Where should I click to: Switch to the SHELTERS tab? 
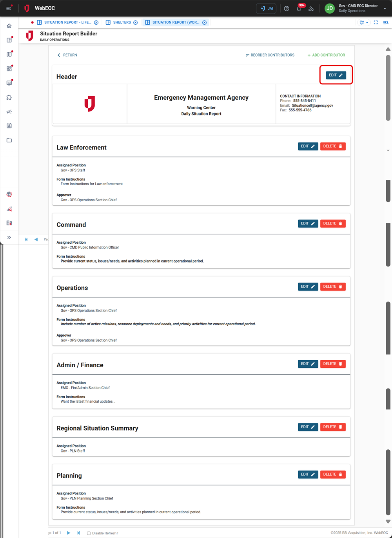[122, 22]
